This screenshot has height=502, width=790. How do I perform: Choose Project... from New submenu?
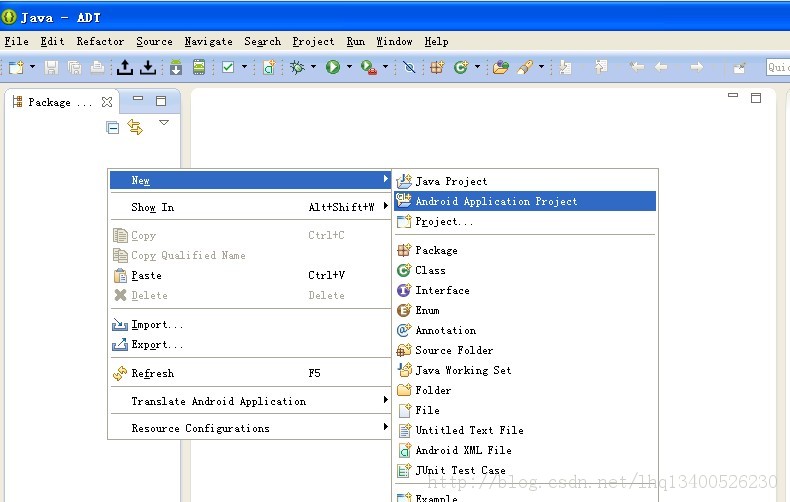pyautogui.click(x=525, y=221)
